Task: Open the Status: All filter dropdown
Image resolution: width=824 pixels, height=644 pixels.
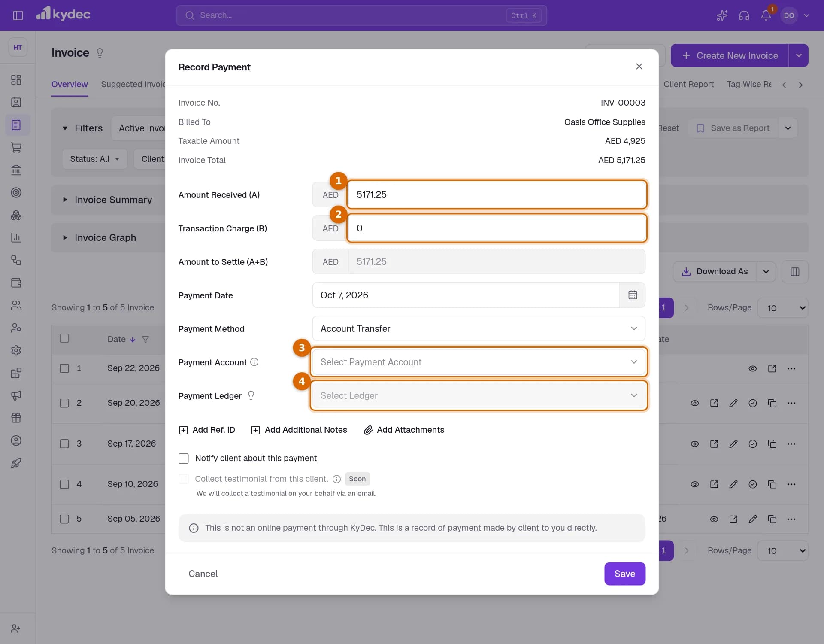Action: click(94, 159)
